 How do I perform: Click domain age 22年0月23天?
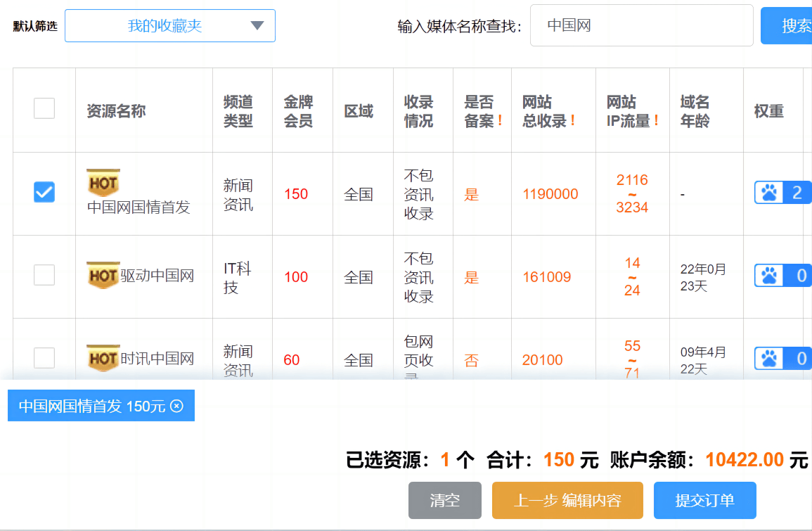[703, 278]
